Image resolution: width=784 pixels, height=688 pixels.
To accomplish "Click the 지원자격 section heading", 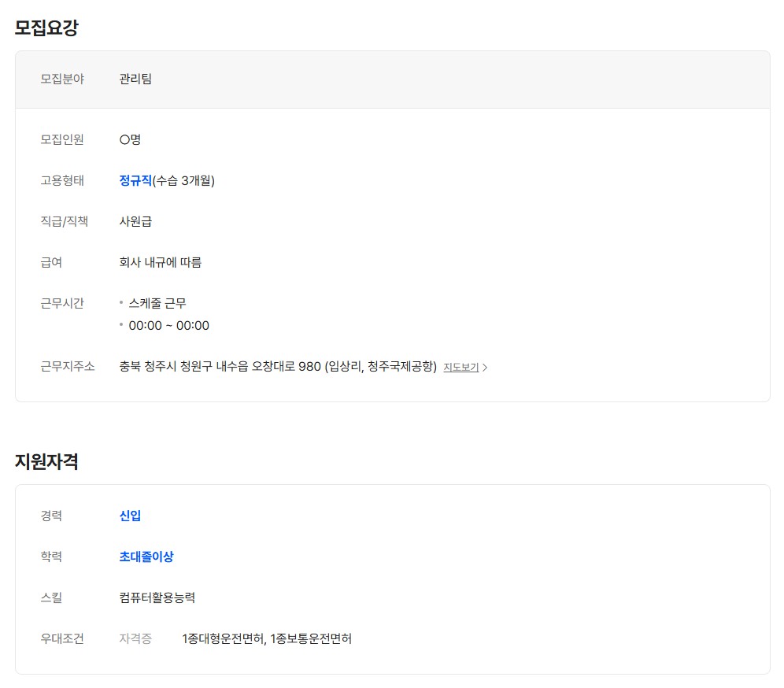I will pyautogui.click(x=46, y=461).
